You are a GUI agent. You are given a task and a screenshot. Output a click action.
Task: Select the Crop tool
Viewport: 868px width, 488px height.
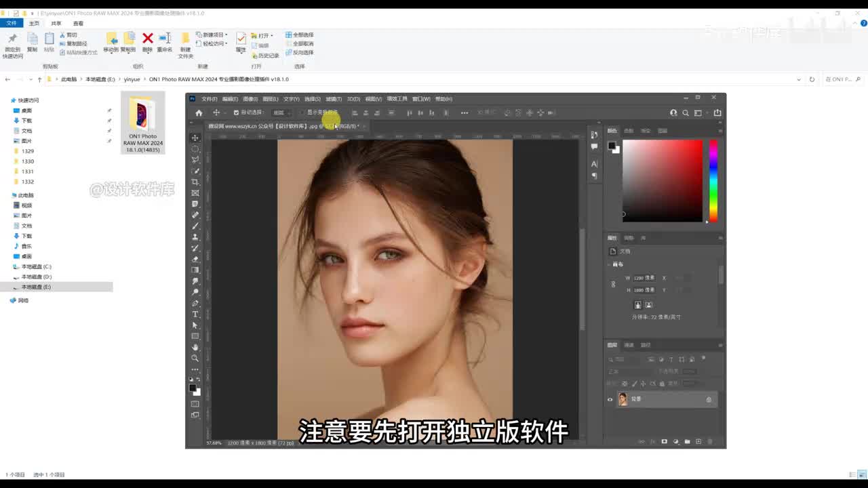[x=195, y=182]
